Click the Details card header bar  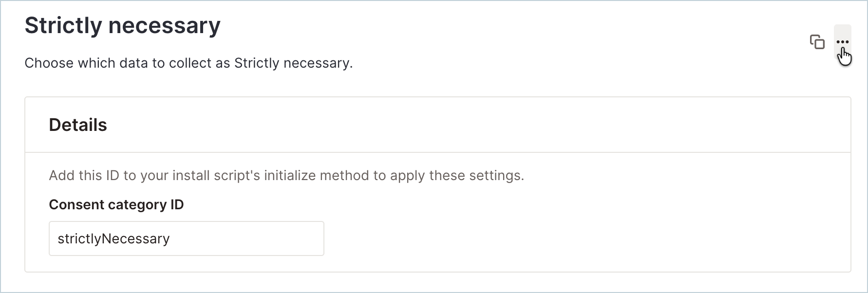pos(438,125)
